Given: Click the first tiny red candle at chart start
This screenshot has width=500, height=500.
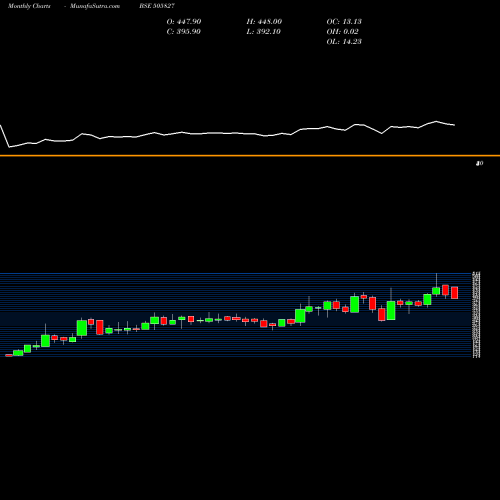Looking at the screenshot, I should pos(9,355).
